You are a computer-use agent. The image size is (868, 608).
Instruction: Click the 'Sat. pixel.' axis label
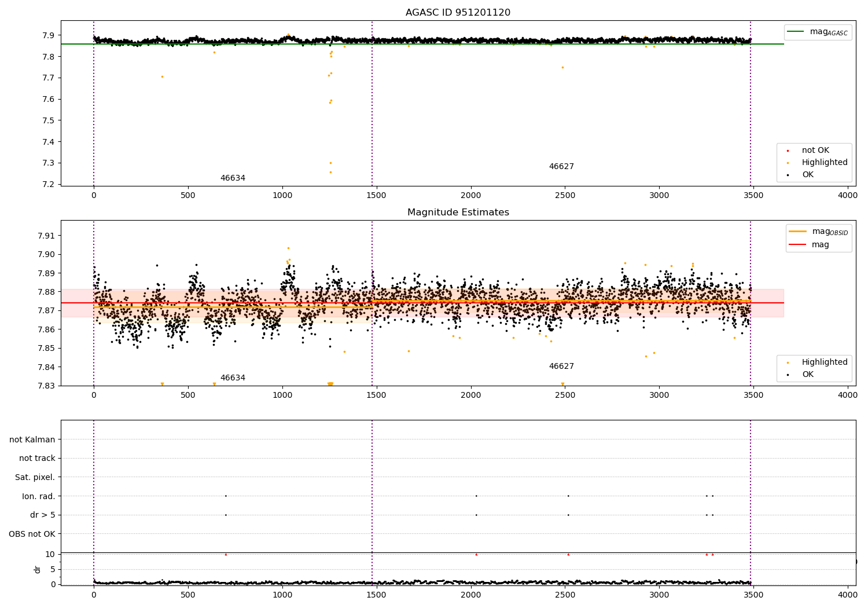[x=35, y=478]
